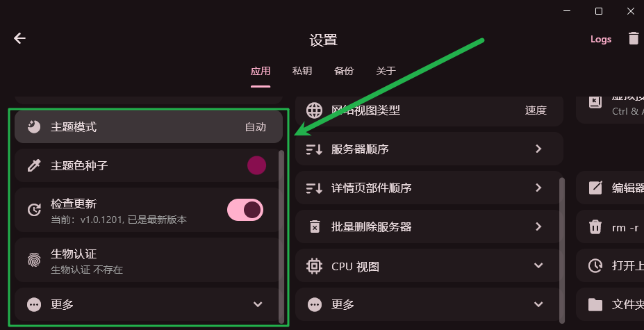This screenshot has width=644, height=330.
Task: Switch to the 备份 tab
Action: coord(344,71)
